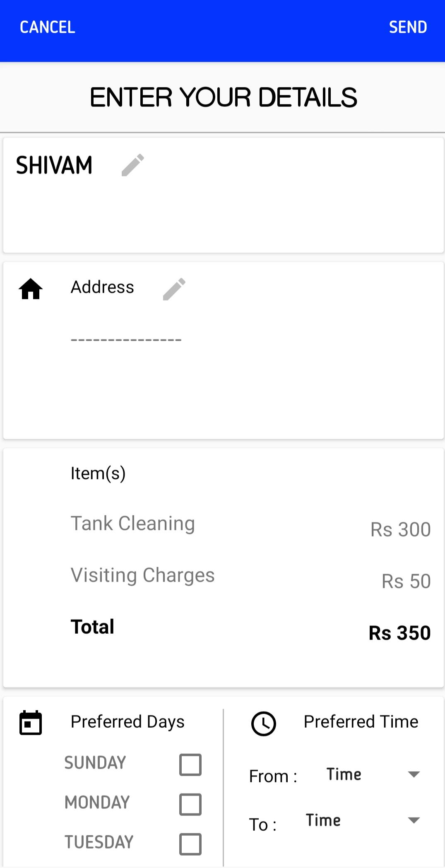Screen dimensions: 445x868
Task: Tap the pencil icon next to SHIVAM
Action: click(x=133, y=165)
